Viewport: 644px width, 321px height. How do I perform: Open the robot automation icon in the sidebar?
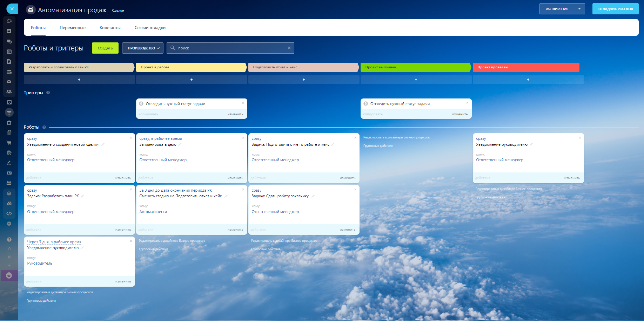click(x=9, y=183)
